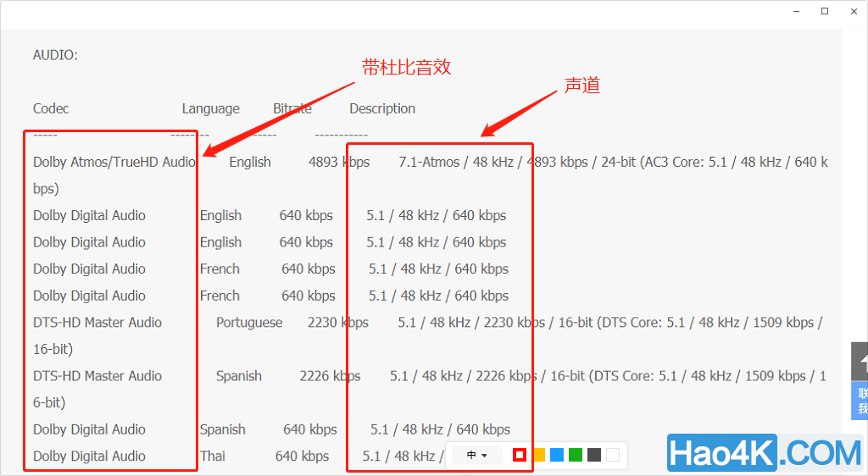Click Dolby Digital Audio in the Thai row
Screen dimensions: 868x476
[89, 457]
